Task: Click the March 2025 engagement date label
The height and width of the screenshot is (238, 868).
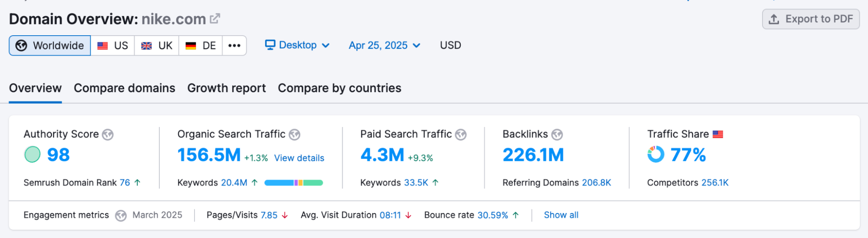Action: [x=157, y=215]
